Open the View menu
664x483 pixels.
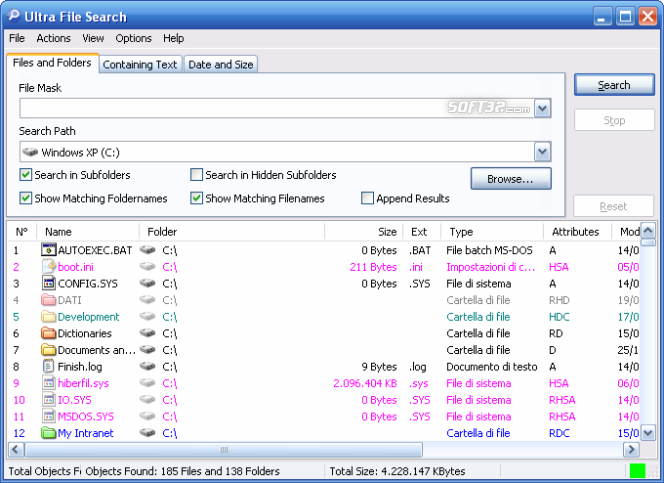click(93, 38)
